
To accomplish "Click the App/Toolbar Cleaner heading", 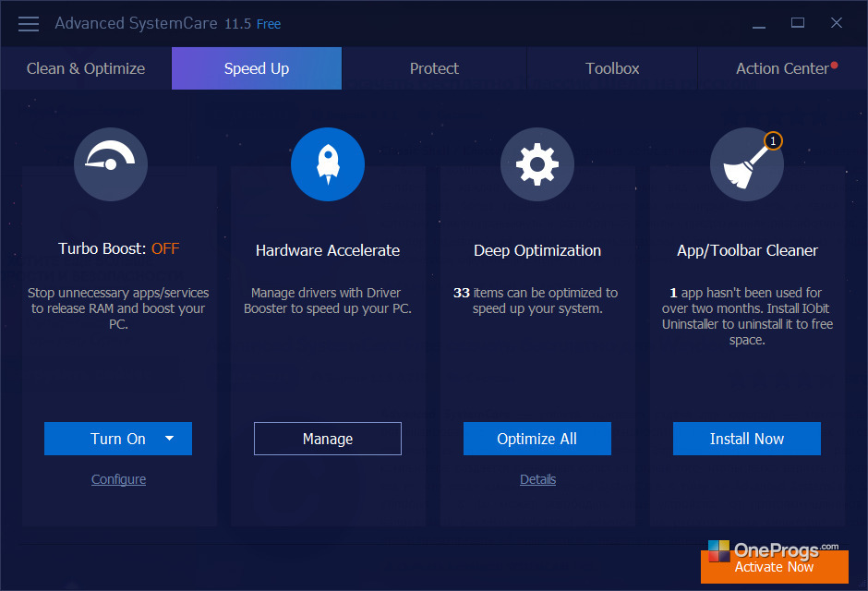I will coord(747,250).
